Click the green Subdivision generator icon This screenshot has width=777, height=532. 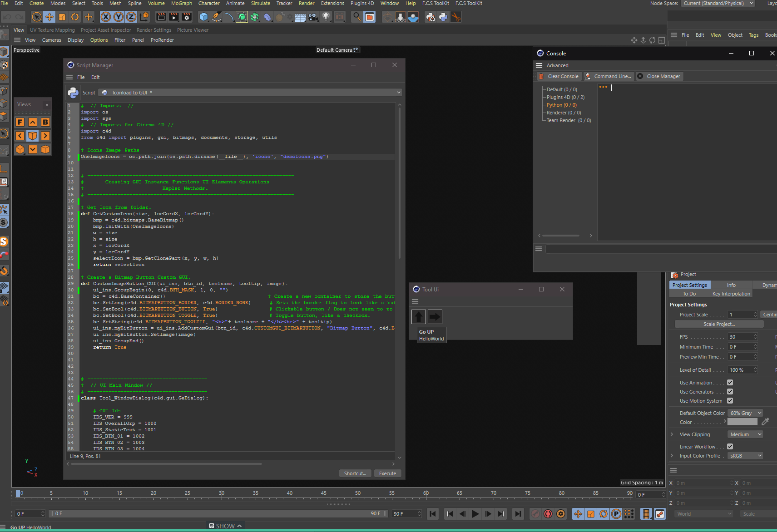(x=242, y=17)
